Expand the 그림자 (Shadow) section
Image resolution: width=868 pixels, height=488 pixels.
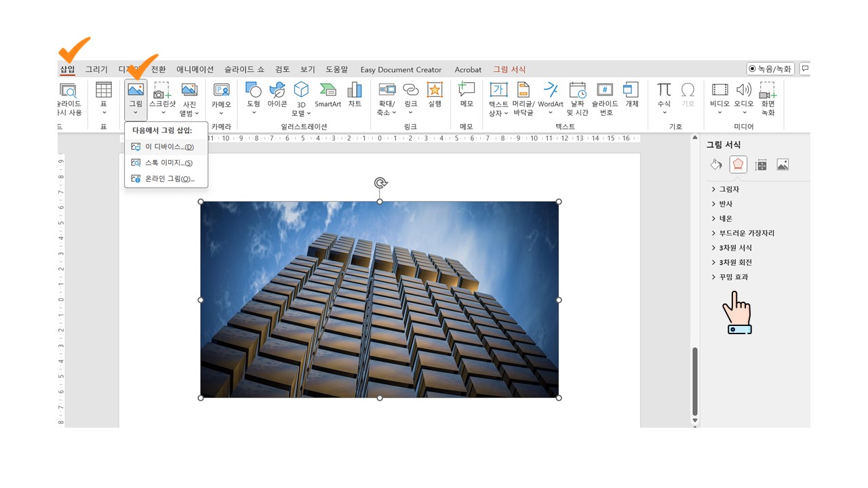point(726,189)
